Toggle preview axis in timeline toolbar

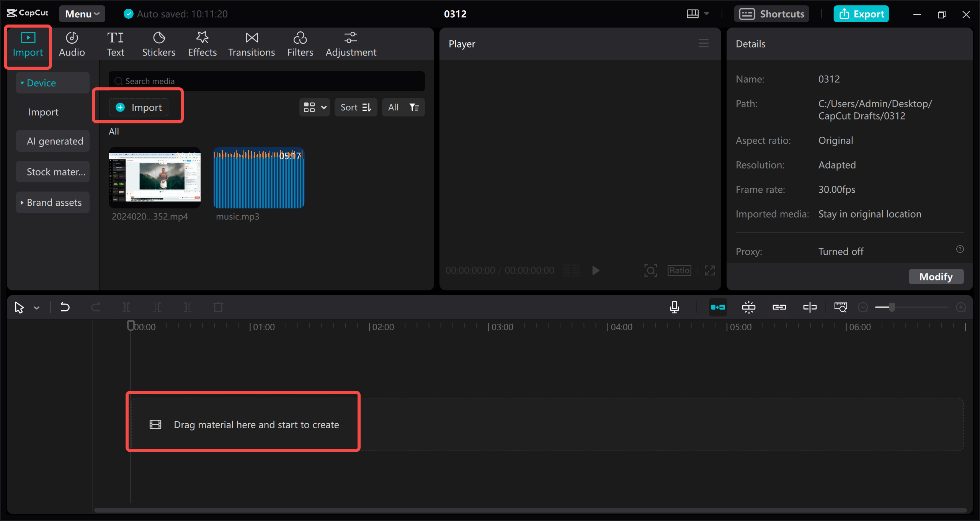point(810,307)
